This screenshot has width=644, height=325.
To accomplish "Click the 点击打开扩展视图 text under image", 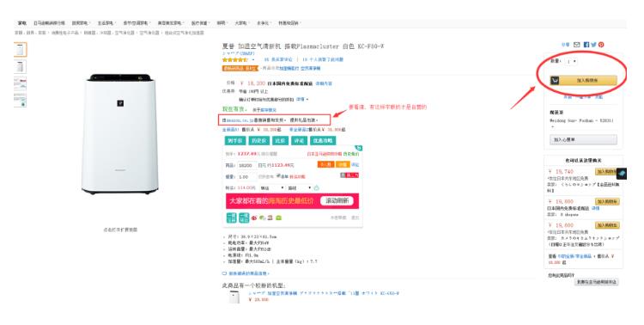I will 120,230.
